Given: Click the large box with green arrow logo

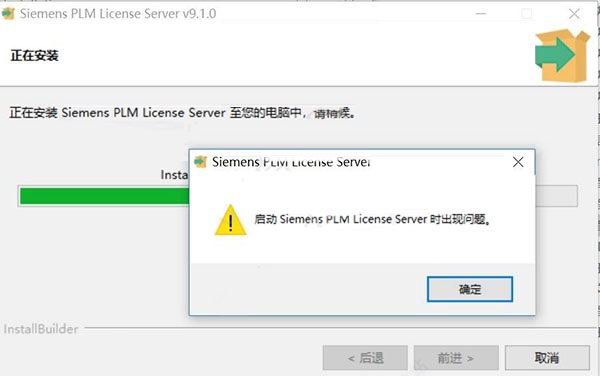Looking at the screenshot, I should point(562,55).
